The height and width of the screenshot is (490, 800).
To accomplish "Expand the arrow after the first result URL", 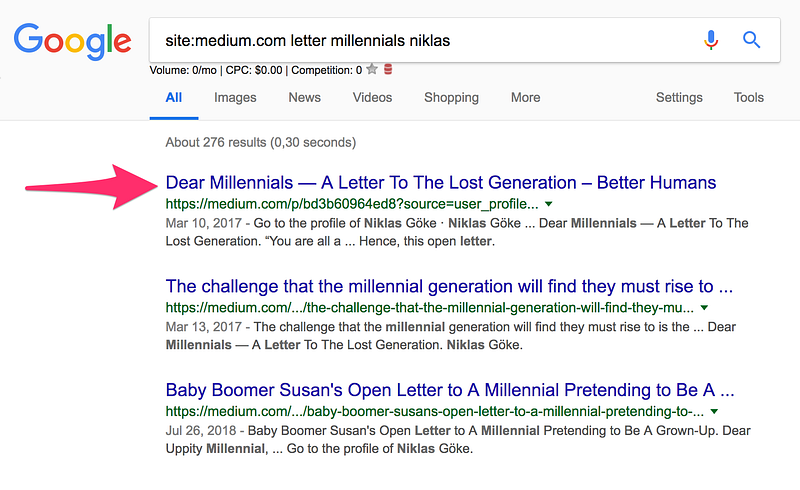I will click(x=549, y=203).
